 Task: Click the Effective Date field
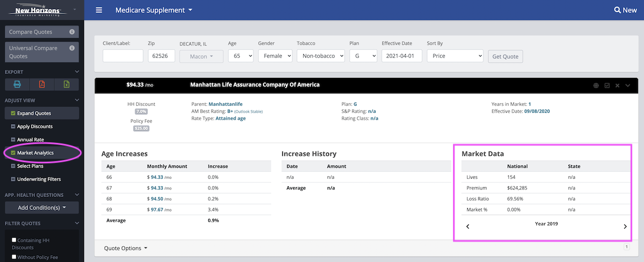click(x=402, y=56)
